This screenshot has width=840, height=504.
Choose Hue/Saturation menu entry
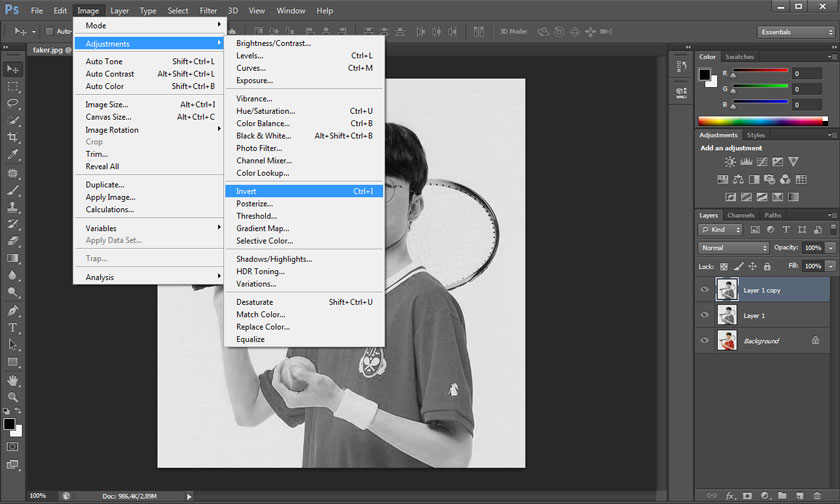[304, 111]
